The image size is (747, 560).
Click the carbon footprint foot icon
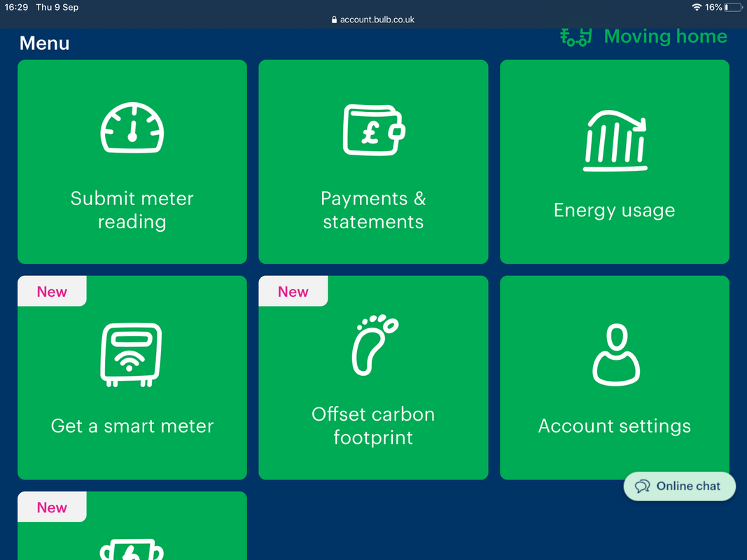(375, 345)
